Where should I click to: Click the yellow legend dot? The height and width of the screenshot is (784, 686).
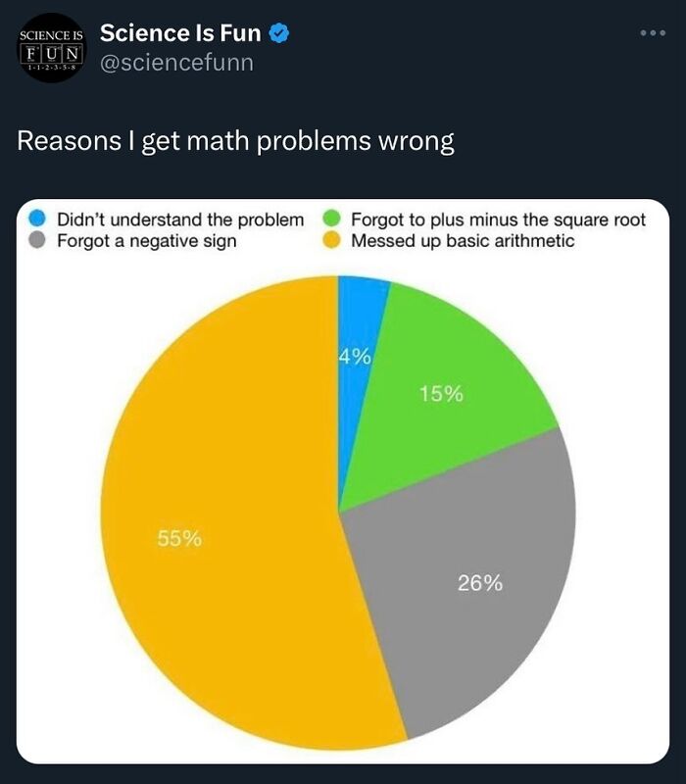click(x=332, y=240)
